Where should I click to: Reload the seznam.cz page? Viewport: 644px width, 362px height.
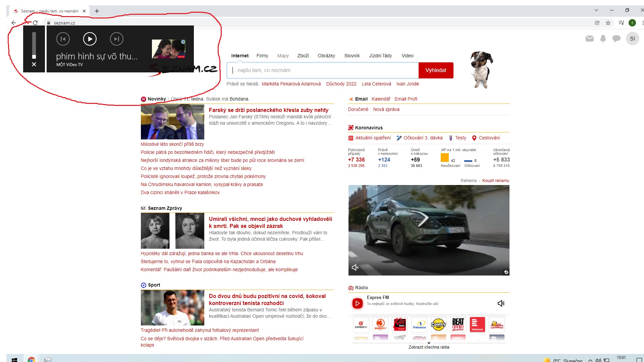coord(35,23)
